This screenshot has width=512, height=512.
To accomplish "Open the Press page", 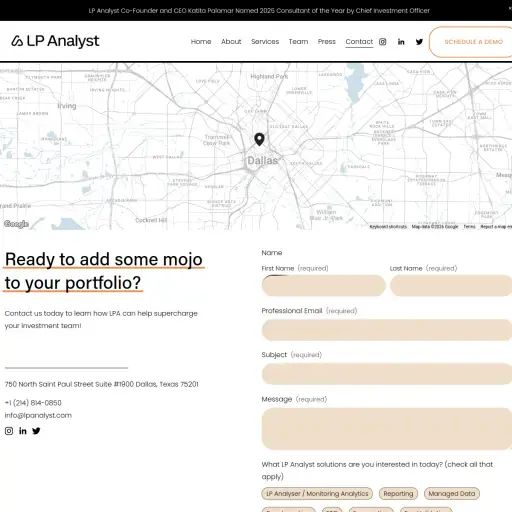I will (x=327, y=42).
